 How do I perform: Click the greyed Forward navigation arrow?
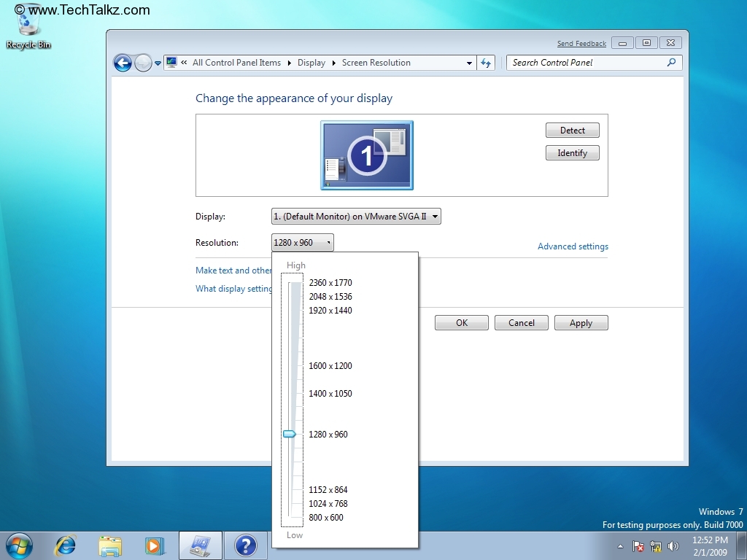click(x=143, y=63)
